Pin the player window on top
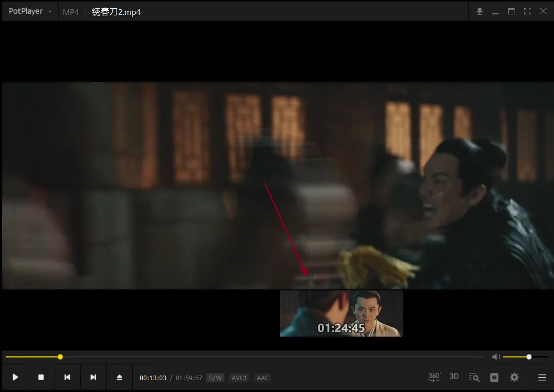 click(480, 11)
